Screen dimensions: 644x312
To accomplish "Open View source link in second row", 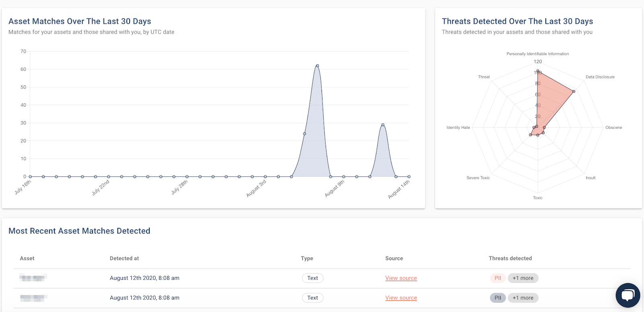I will (401, 298).
